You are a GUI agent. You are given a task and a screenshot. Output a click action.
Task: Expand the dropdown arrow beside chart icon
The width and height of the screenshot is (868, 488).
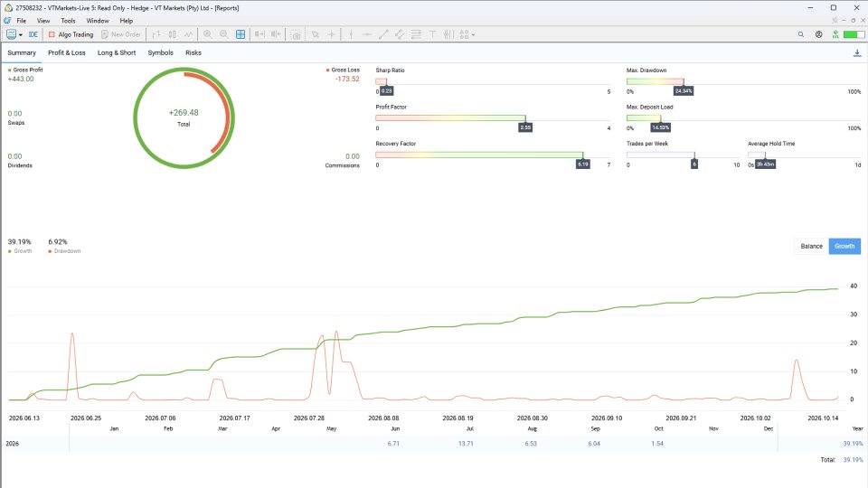point(21,35)
